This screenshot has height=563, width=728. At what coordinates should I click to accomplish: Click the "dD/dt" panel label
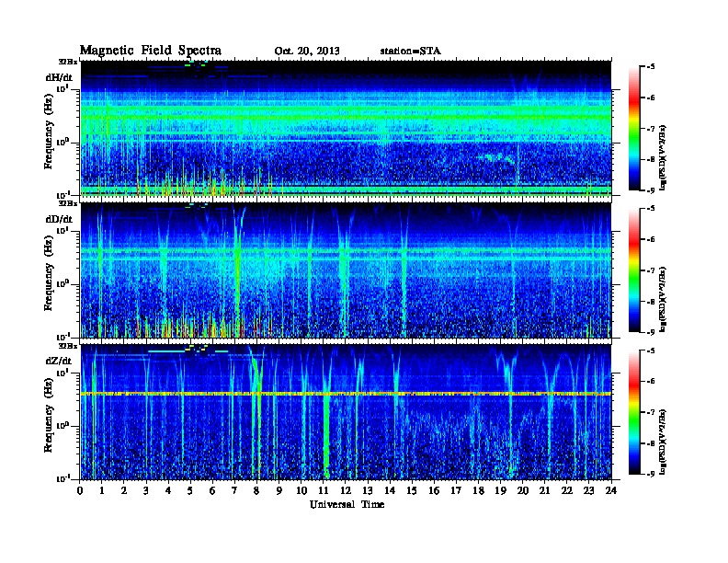point(59,219)
